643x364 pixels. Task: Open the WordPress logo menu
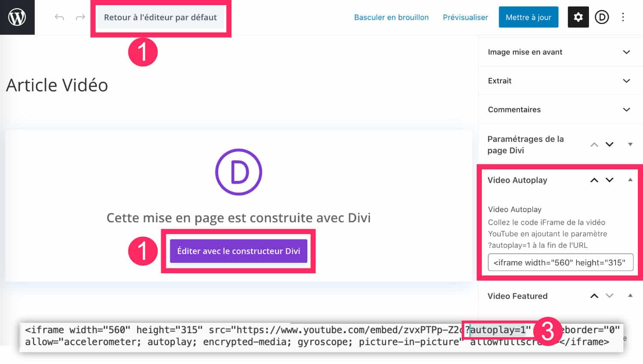tap(17, 17)
